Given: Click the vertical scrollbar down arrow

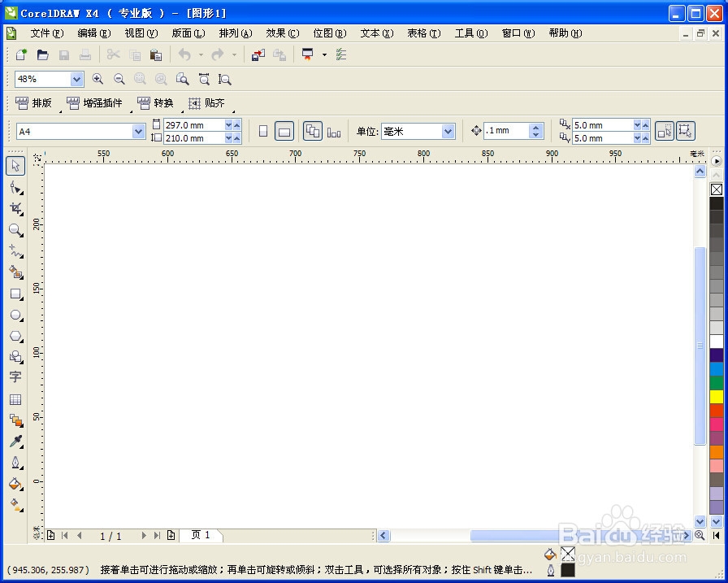Looking at the screenshot, I should point(700,521).
